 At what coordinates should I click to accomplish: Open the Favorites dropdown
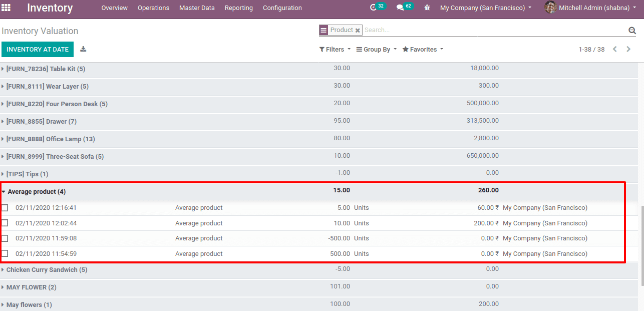423,50
